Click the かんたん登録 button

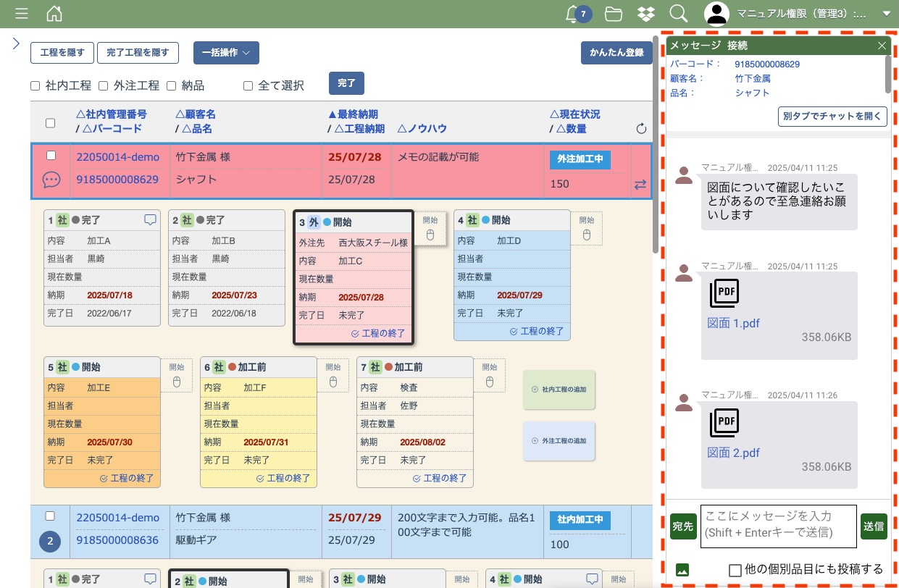616,53
